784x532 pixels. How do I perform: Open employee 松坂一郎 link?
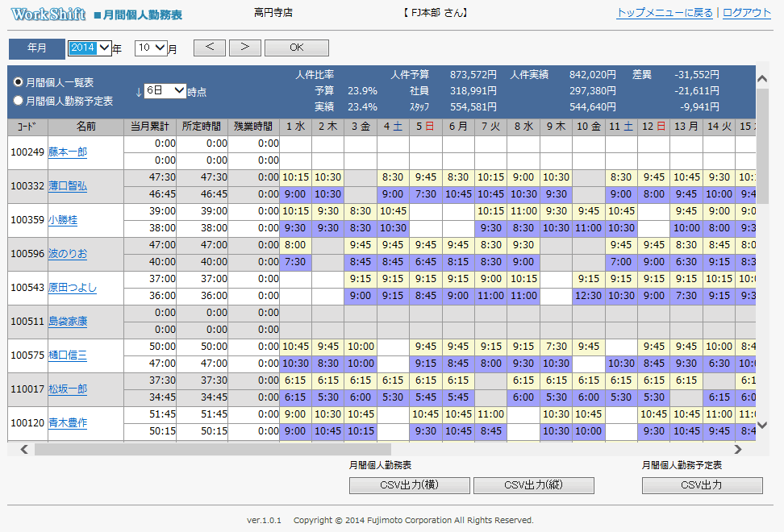click(x=68, y=389)
